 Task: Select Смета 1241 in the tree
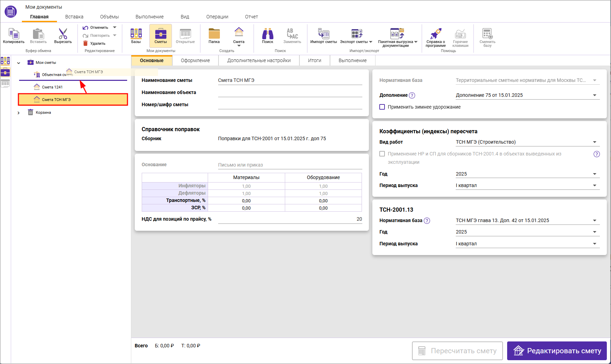click(x=52, y=87)
